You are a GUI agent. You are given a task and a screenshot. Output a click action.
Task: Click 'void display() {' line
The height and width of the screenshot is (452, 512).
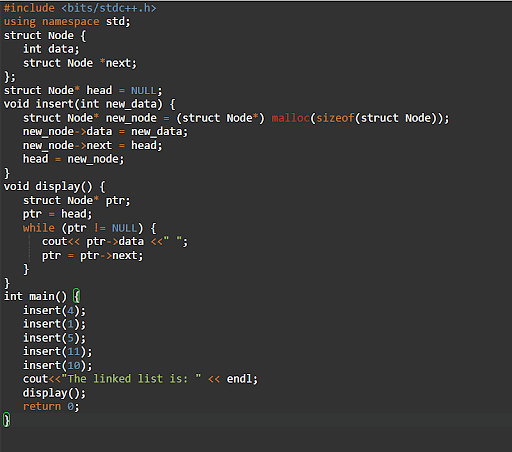click(x=54, y=186)
